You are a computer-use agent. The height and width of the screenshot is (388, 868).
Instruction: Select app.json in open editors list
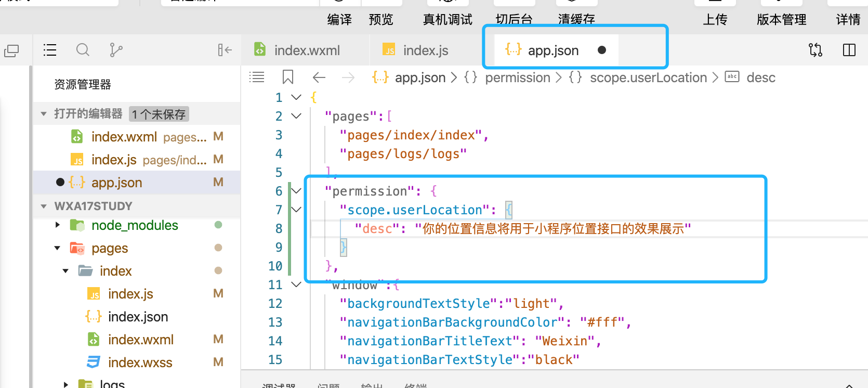[136, 183]
